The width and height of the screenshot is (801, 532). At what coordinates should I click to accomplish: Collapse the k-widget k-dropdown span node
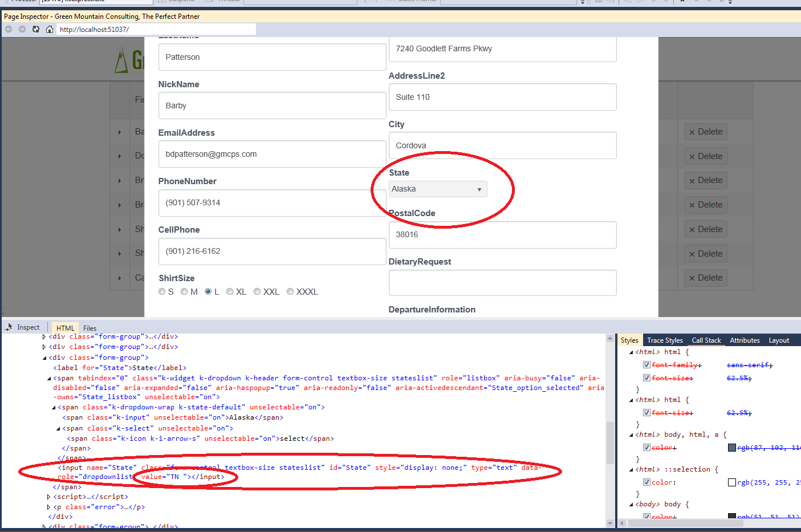(x=49, y=379)
